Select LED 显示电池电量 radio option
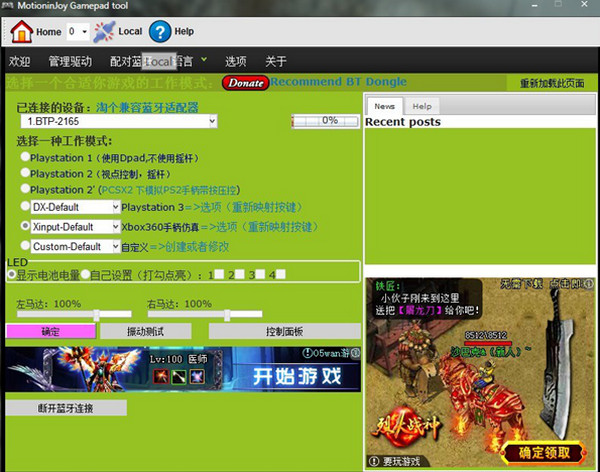 point(11,274)
